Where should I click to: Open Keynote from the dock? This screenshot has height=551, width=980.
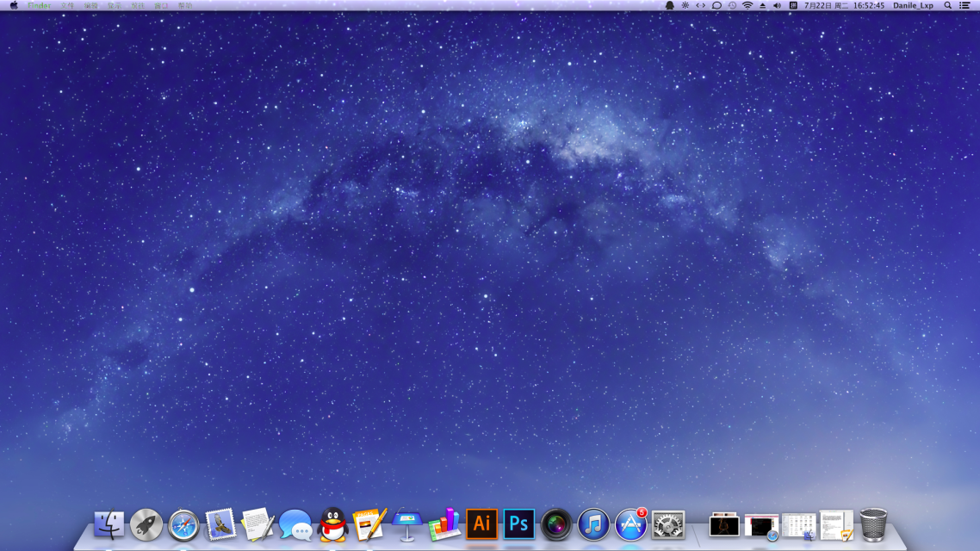tap(406, 524)
